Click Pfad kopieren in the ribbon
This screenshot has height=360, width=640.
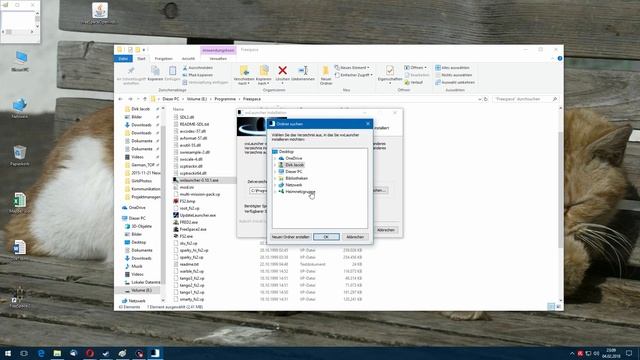(x=198, y=75)
